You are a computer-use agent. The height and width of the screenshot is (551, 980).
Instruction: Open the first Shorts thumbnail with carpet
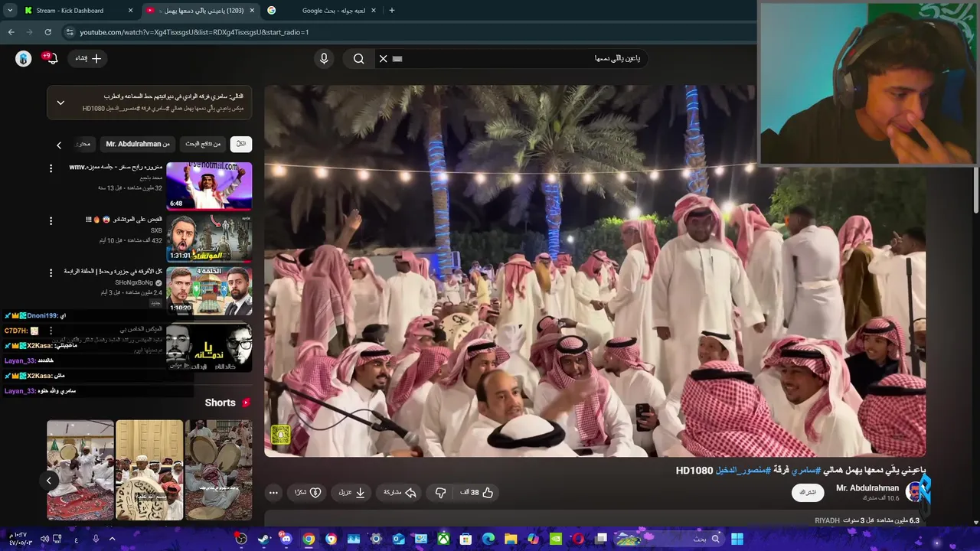pos(80,470)
